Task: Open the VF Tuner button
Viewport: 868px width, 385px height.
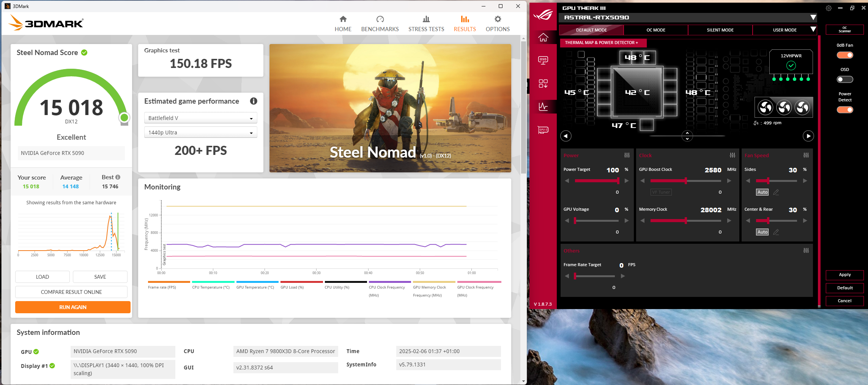Action: pos(661,192)
